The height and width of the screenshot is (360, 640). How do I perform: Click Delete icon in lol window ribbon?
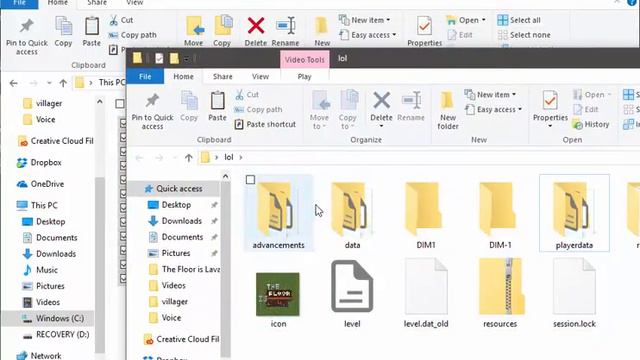[381, 100]
